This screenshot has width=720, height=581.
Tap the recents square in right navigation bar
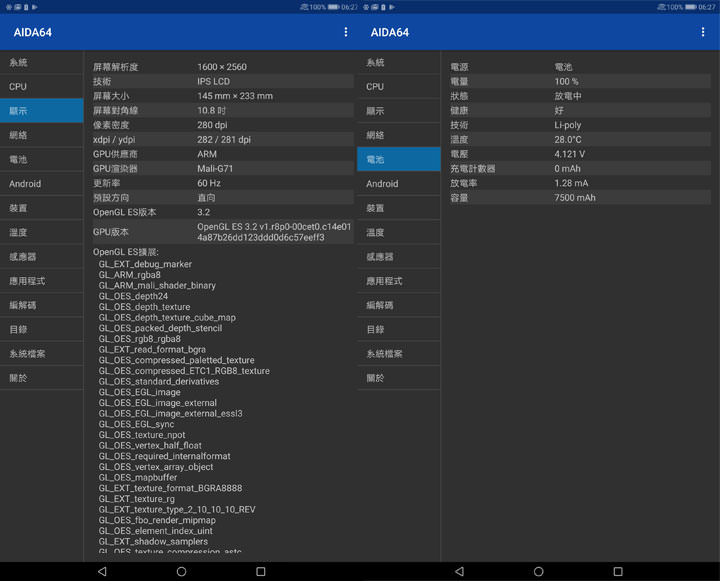[x=618, y=571]
